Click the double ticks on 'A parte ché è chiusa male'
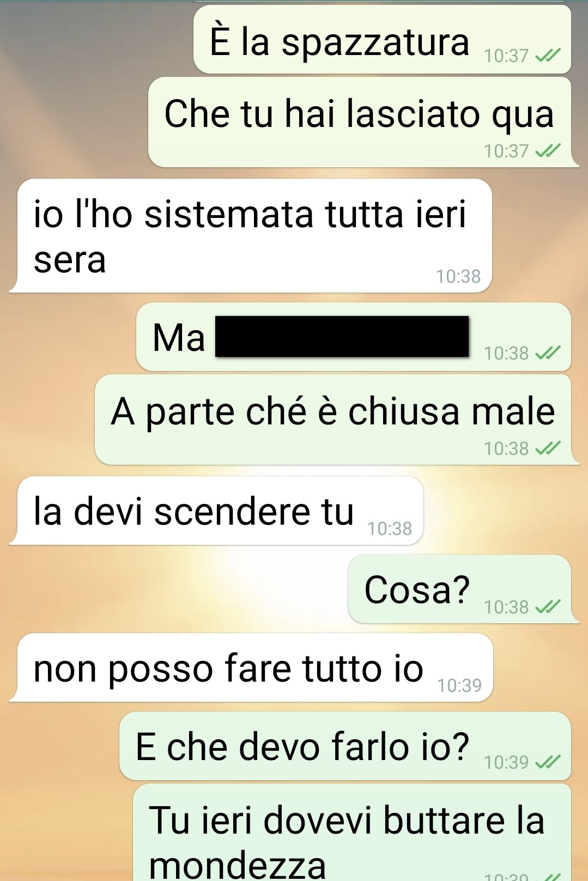Image resolution: width=588 pixels, height=881 pixels. click(x=548, y=448)
